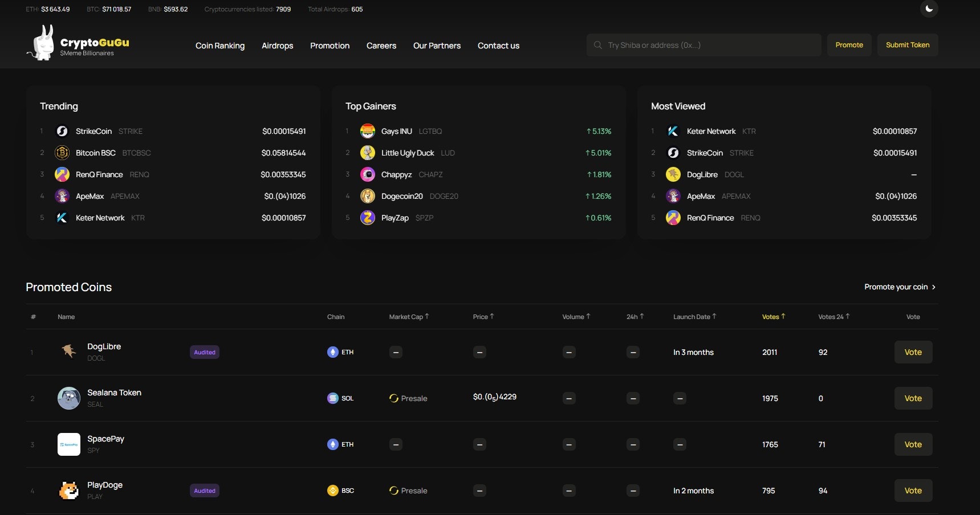Image resolution: width=980 pixels, height=515 pixels.
Task: Sort table by Market Cap
Action: [409, 317]
